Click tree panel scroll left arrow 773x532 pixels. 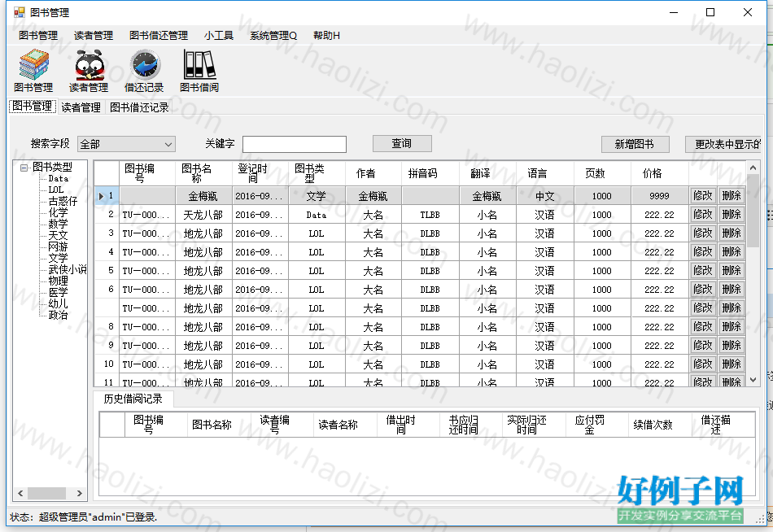point(20,493)
